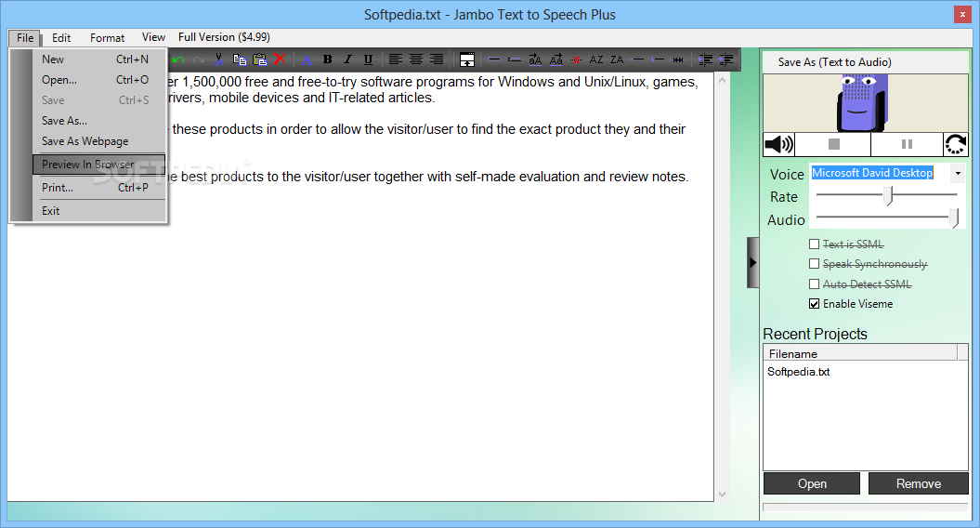Click the convert to lowercase aA icon
Viewport: 980px width, 528px height.
point(535,60)
